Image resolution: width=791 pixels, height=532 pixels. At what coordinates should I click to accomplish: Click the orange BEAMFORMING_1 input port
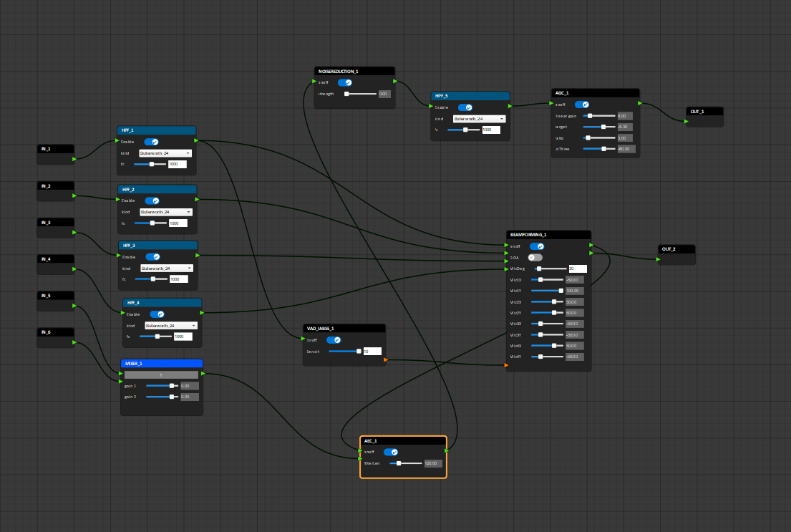click(x=507, y=365)
